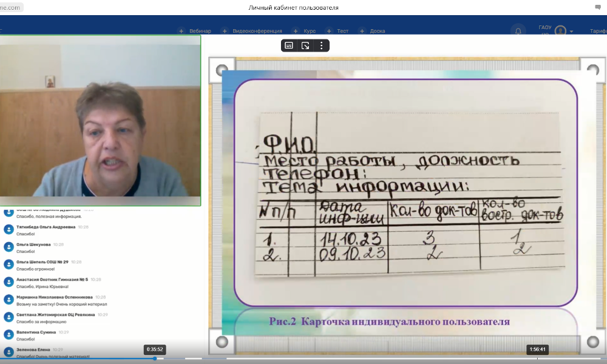Click Тягнибеда Ольга Андреевна's 'Спасибо!' message

click(x=25, y=234)
